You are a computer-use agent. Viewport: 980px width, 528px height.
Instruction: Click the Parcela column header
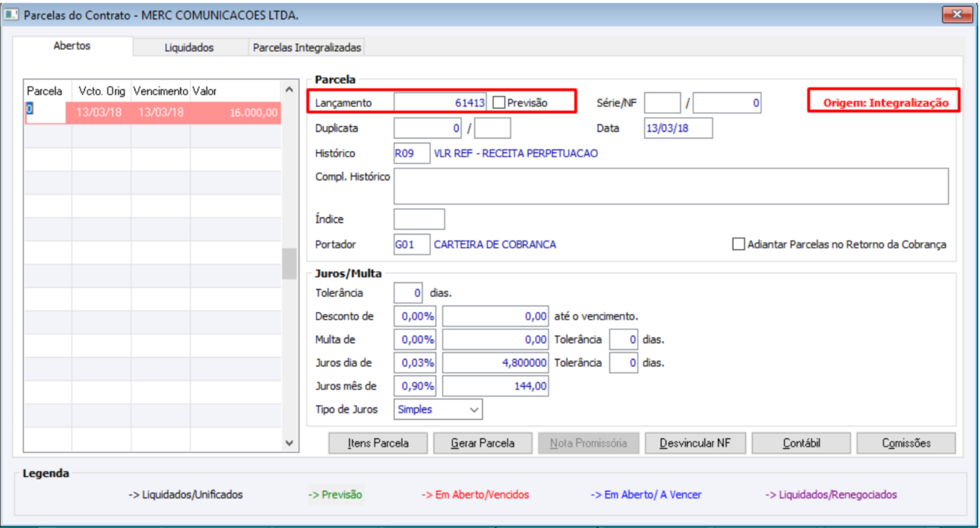[x=49, y=90]
